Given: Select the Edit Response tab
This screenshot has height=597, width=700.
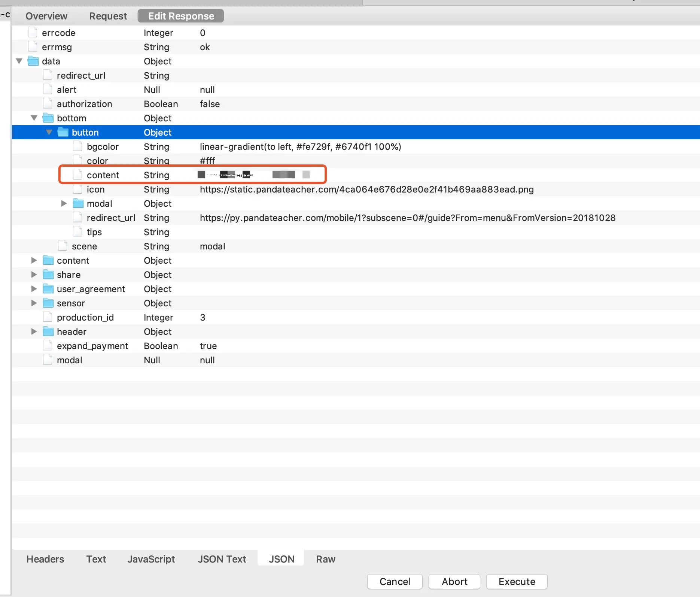Looking at the screenshot, I should coord(181,16).
